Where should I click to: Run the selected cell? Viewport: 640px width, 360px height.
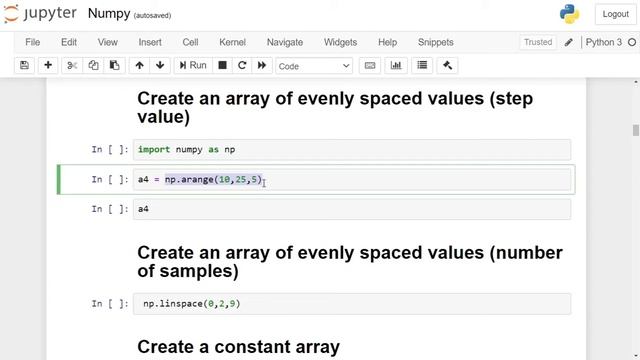pyautogui.click(x=193, y=65)
